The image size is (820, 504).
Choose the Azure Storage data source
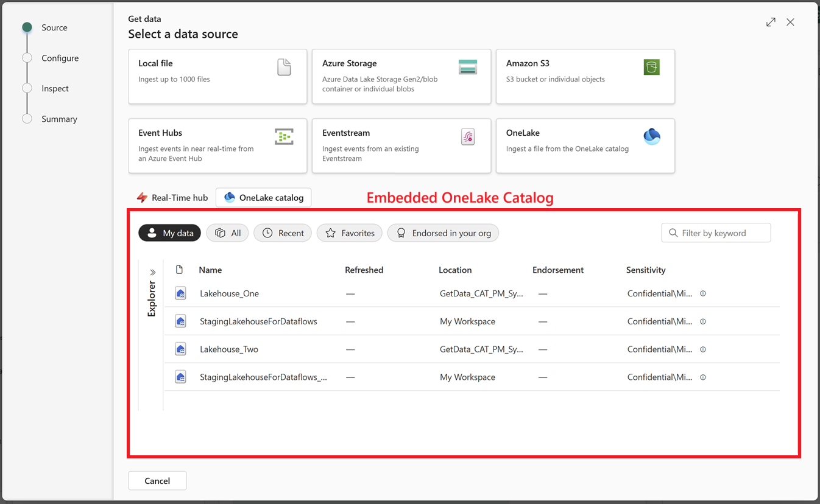pos(401,77)
